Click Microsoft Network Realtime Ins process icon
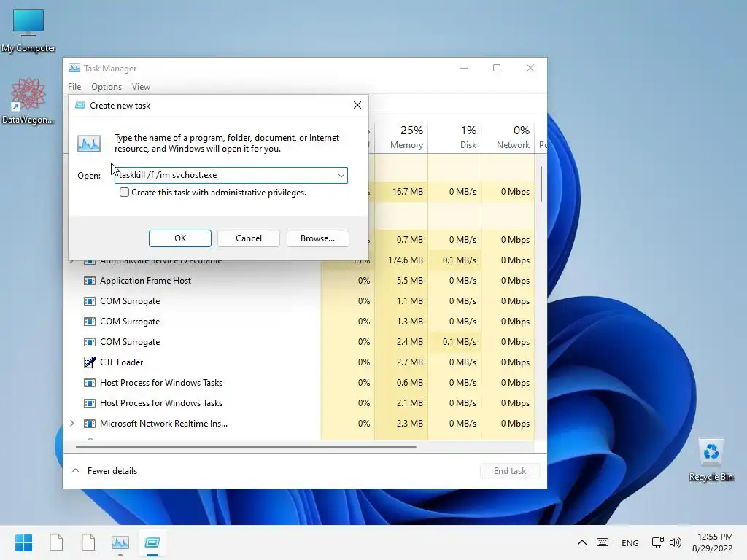Screen dimensions: 747x560 tap(89, 424)
